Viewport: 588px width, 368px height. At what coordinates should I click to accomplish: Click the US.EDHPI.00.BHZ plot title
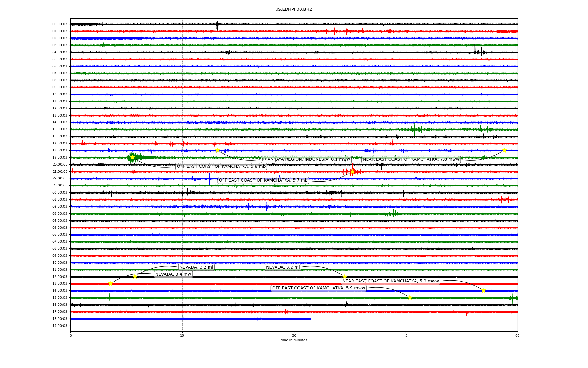click(294, 10)
